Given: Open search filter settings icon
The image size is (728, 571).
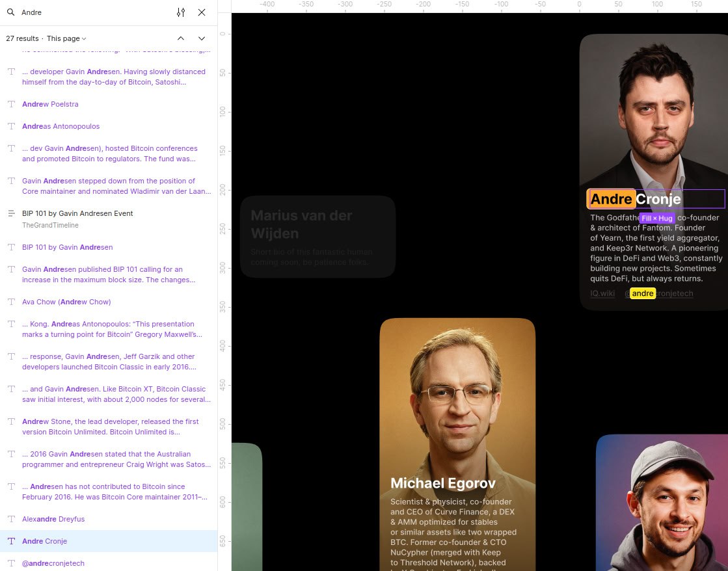Looking at the screenshot, I should point(181,12).
